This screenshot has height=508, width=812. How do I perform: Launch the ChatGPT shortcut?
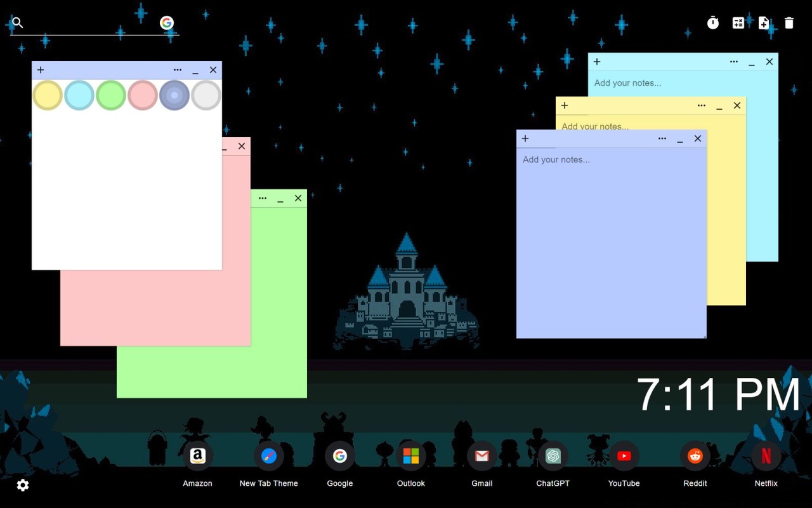(553, 456)
